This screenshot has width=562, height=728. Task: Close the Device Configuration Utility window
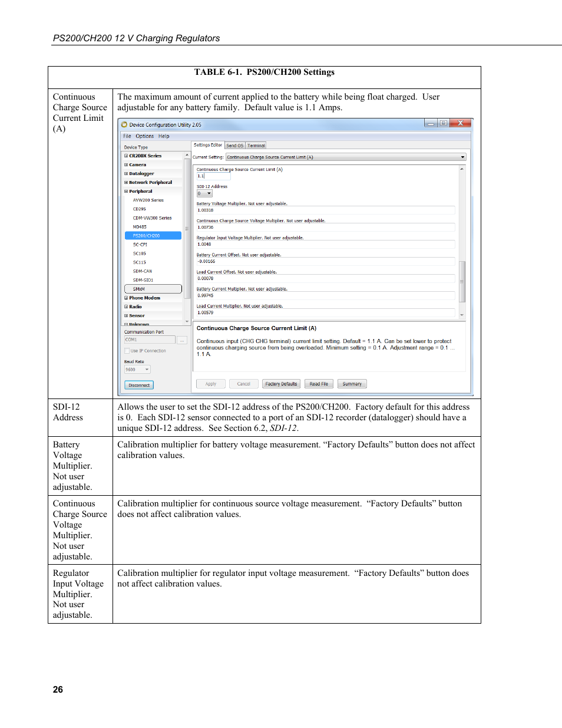tap(461, 123)
